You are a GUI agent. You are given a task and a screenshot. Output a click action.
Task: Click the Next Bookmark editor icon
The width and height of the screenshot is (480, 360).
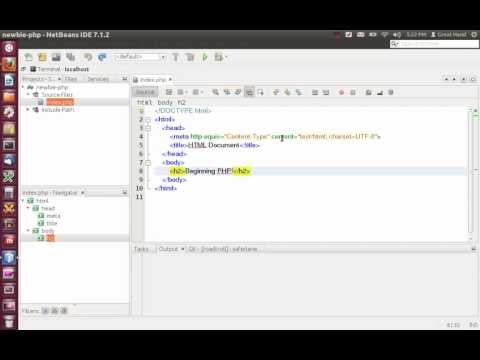(x=287, y=92)
